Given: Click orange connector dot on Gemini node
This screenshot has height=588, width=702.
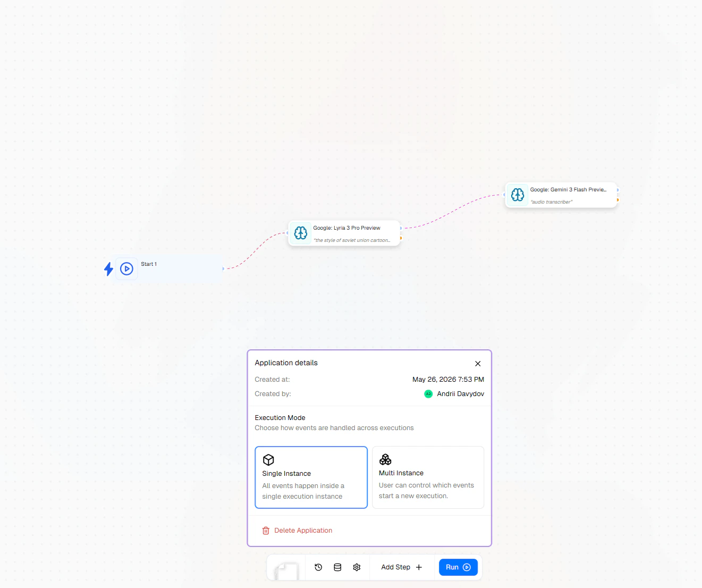Looking at the screenshot, I should point(618,200).
